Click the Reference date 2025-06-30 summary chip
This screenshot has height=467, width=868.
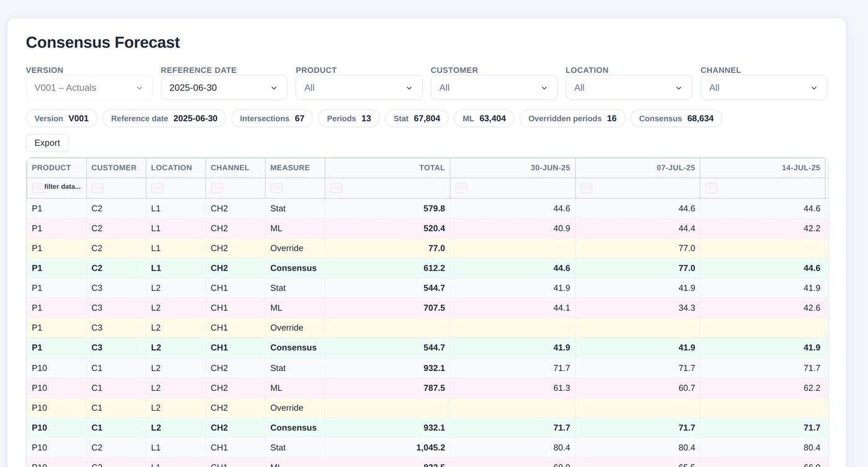164,118
